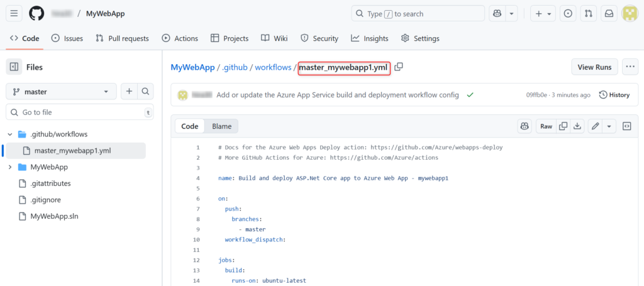Click the search files magnifier button
The width and height of the screenshot is (644, 286).
(x=145, y=92)
